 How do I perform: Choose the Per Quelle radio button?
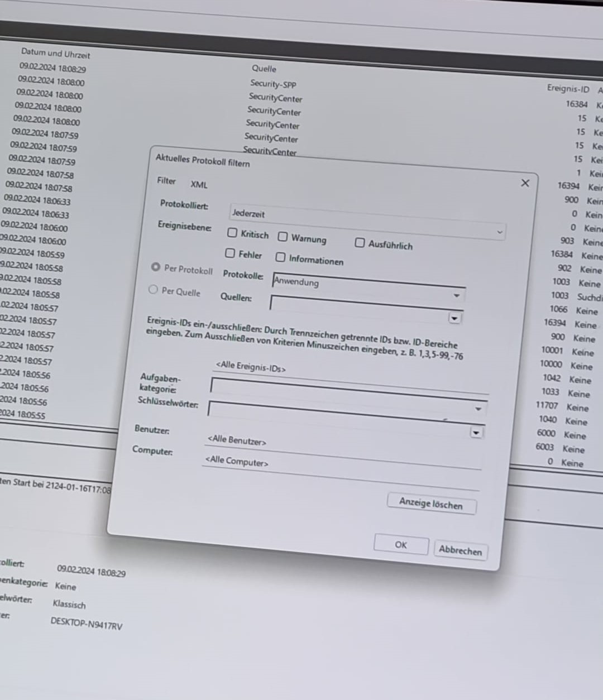click(x=152, y=289)
